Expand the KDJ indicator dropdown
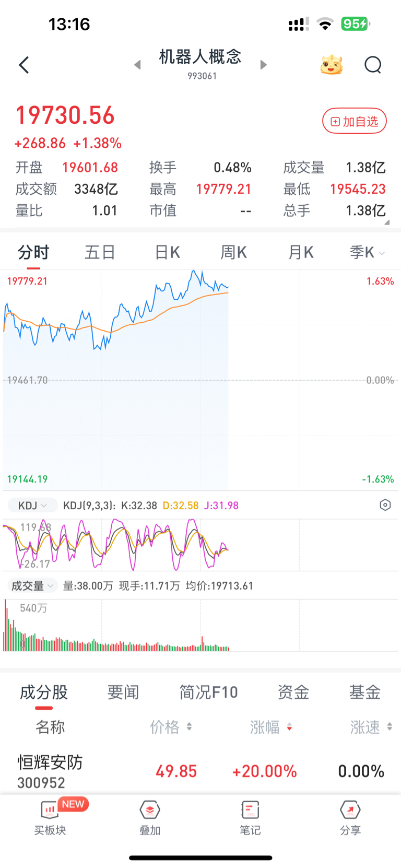This screenshot has width=401, height=868. [x=32, y=506]
